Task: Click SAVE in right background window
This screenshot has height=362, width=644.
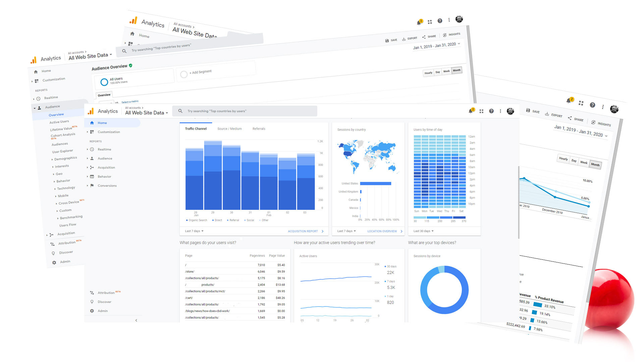Action: coord(533,111)
